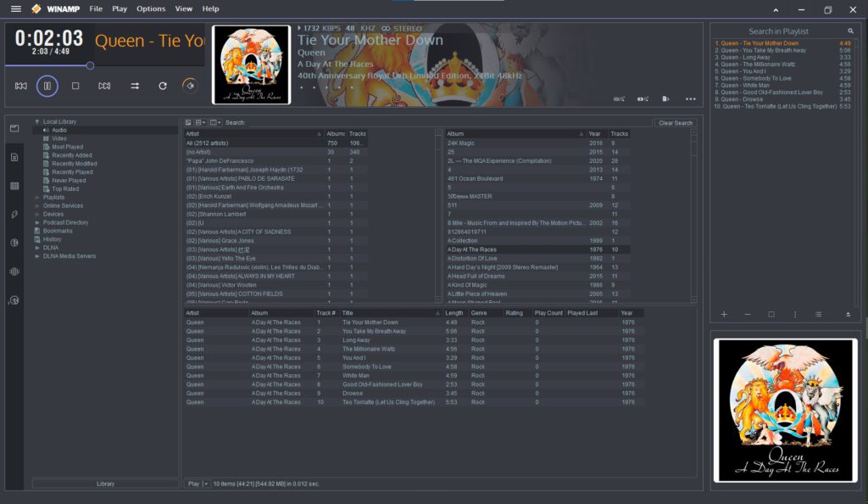Open the Play button dropdown arrow
868x504 pixels.
[x=205, y=484]
